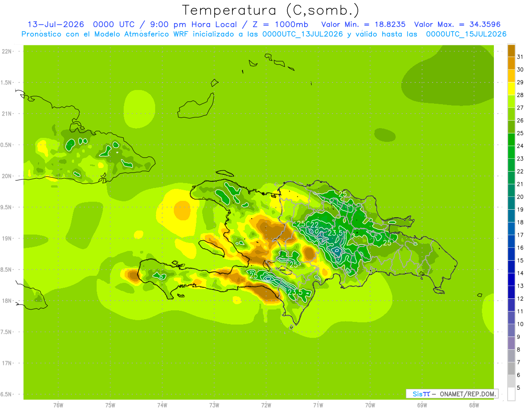Click the '22' contour label on map

314,224
